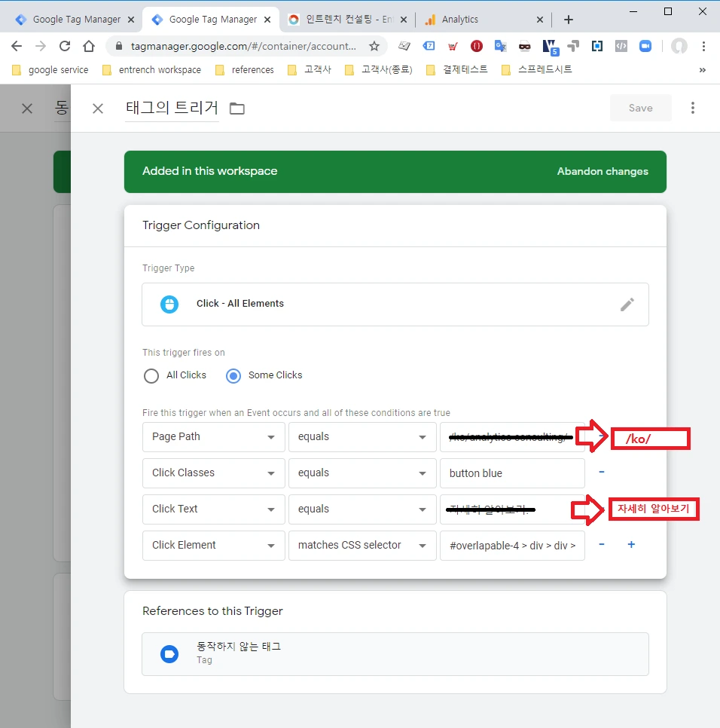Open the Click Classes variable dropdown

214,473
